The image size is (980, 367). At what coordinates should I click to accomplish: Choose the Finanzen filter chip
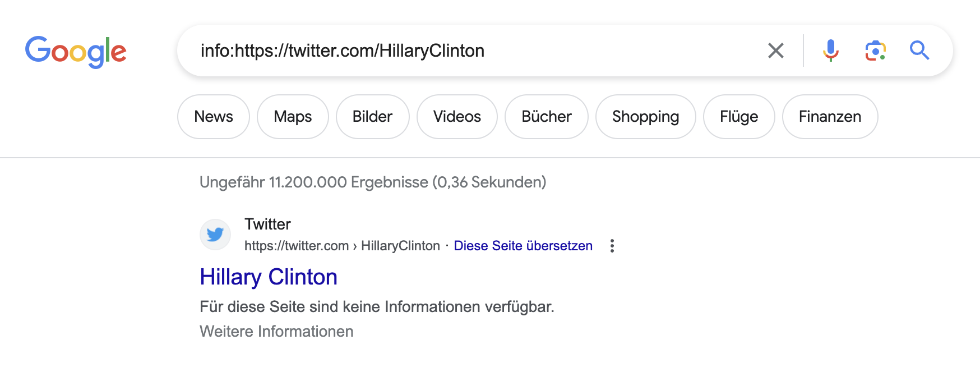pyautogui.click(x=830, y=117)
